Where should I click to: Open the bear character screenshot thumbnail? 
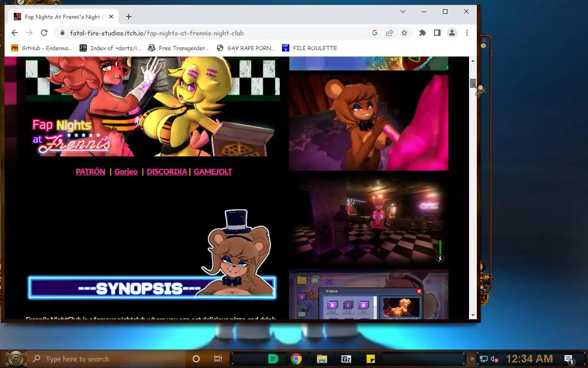369,123
